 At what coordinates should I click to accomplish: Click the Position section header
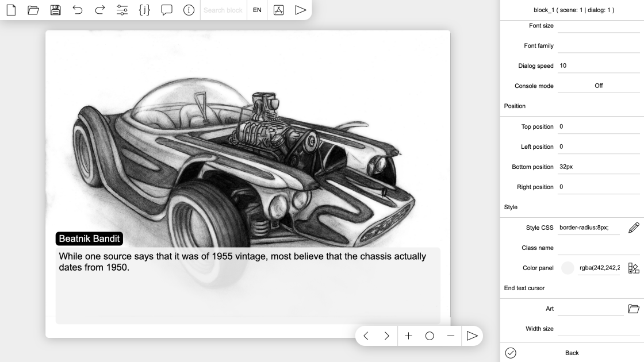tap(515, 106)
